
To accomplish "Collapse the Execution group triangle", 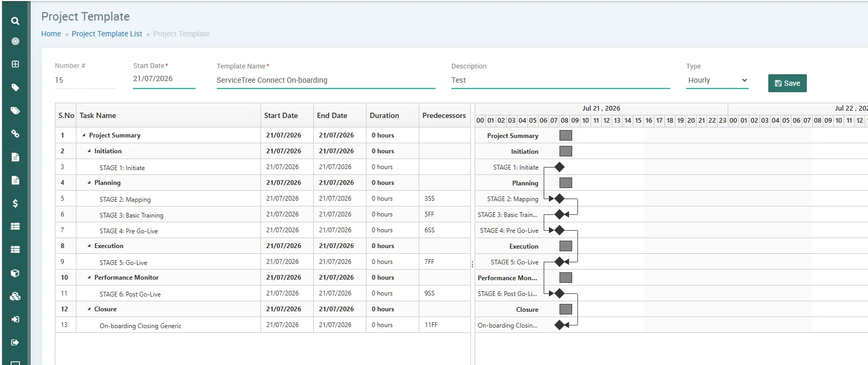I will coord(89,246).
